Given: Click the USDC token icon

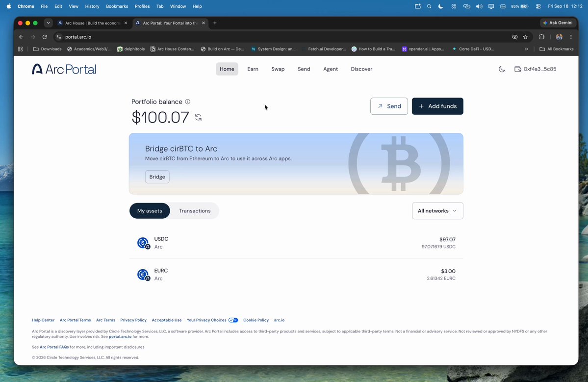Looking at the screenshot, I should coord(143,243).
